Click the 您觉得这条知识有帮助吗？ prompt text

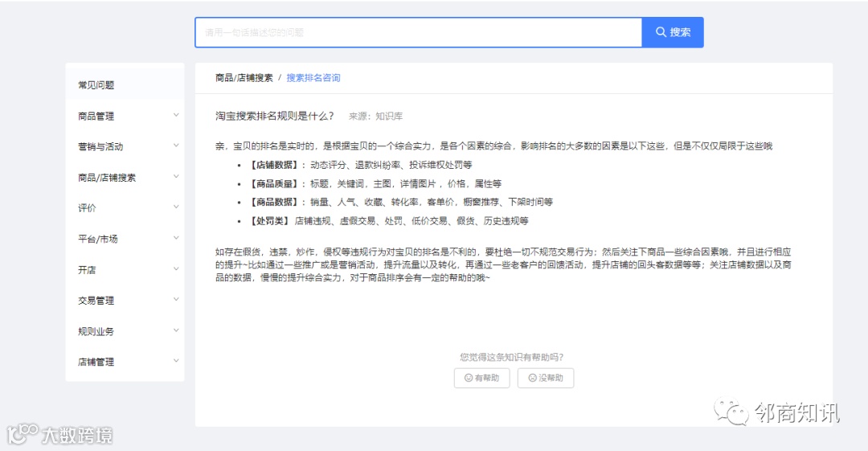511,357
